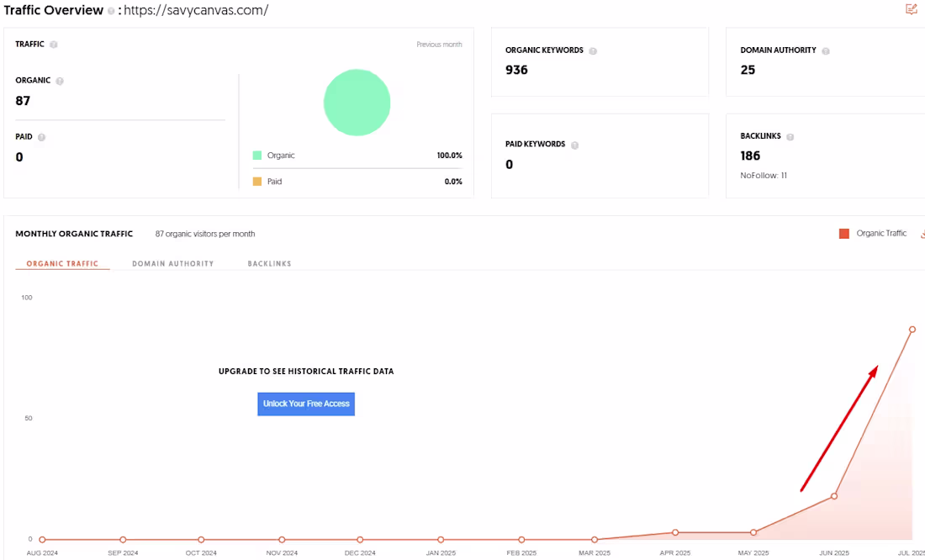Click help icon beside ORGANIC label
The height and width of the screenshot is (560, 925).
coord(60,81)
